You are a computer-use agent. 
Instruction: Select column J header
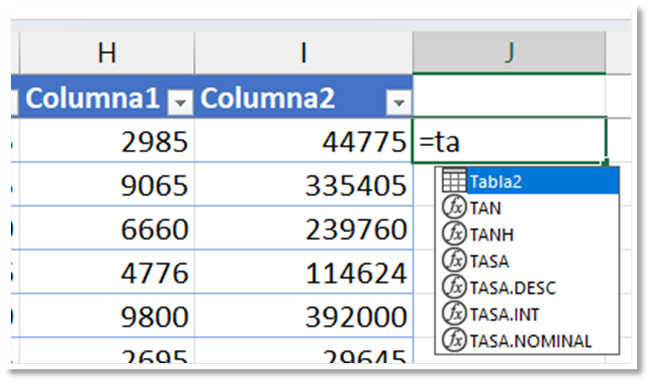[509, 53]
